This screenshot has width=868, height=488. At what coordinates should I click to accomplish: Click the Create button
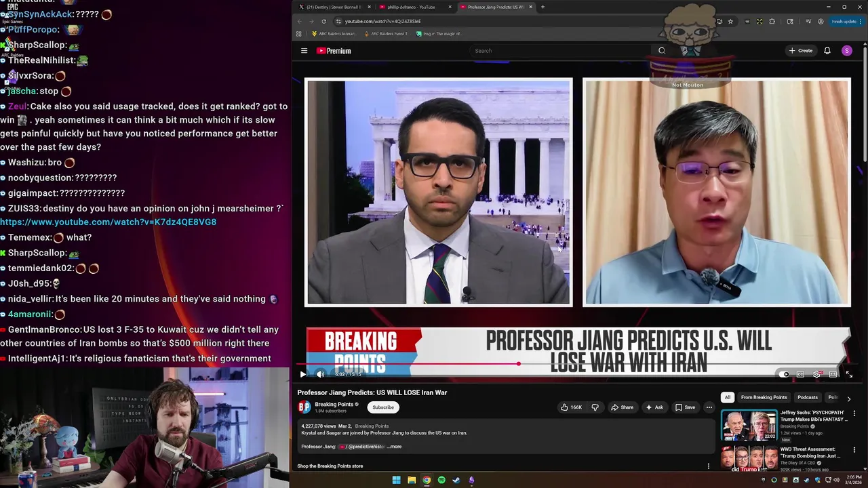pos(800,51)
